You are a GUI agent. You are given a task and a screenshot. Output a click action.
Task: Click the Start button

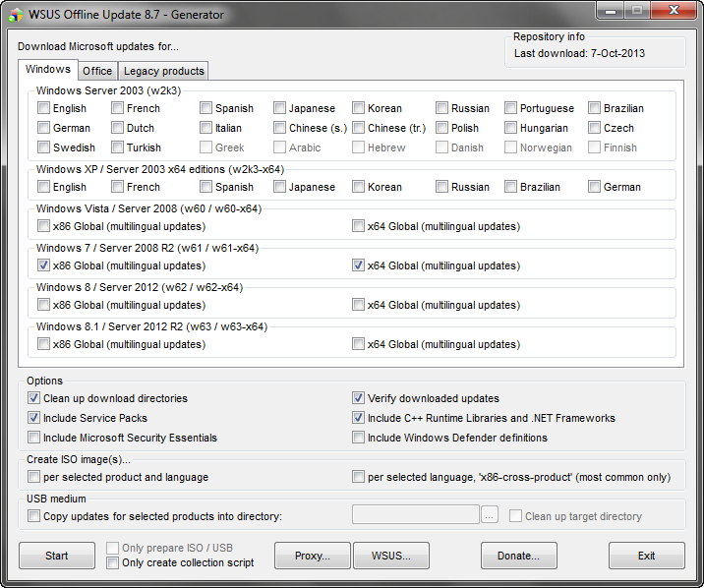(57, 556)
